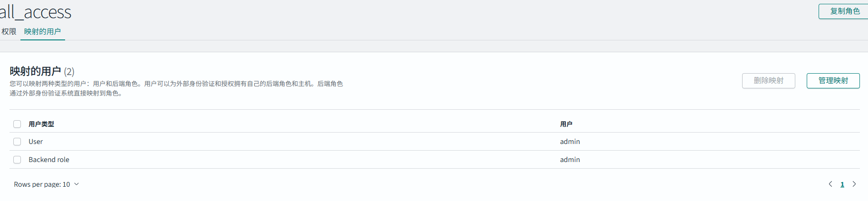Screen dimensions: 868x201
Task: Click the User cell in the table
Action: click(x=36, y=142)
